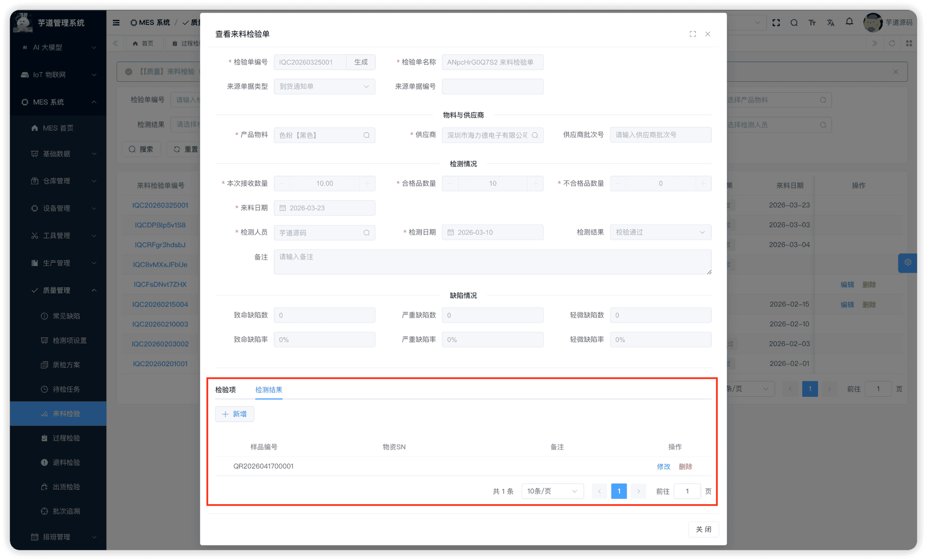Open the 检测结果 校验通过 dropdown
927x560 pixels.
(x=660, y=233)
